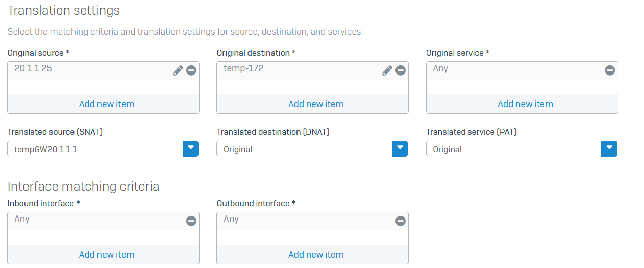Add new item to Inbound interface
The height and width of the screenshot is (268, 644).
(107, 255)
